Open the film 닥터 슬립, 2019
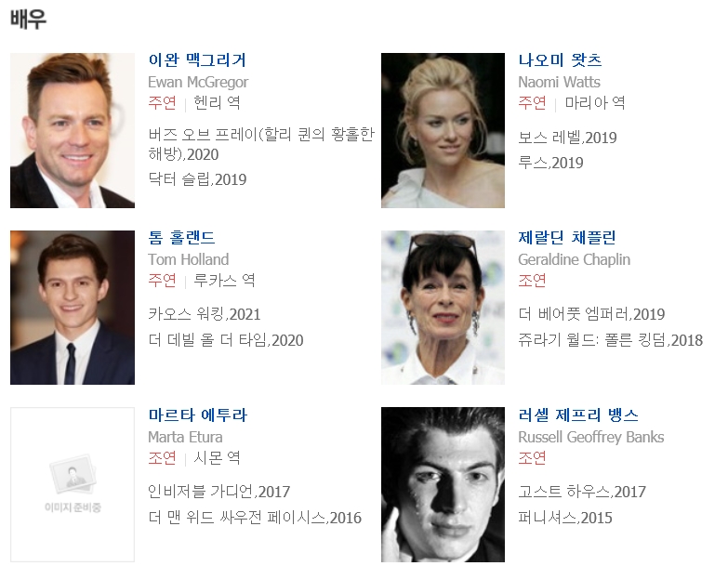 pos(197,179)
